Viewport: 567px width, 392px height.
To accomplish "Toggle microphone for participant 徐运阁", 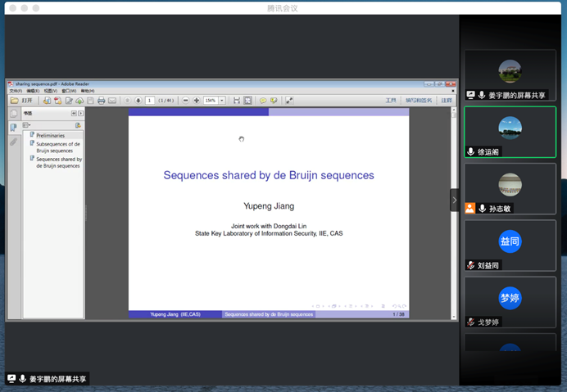I will pos(471,152).
